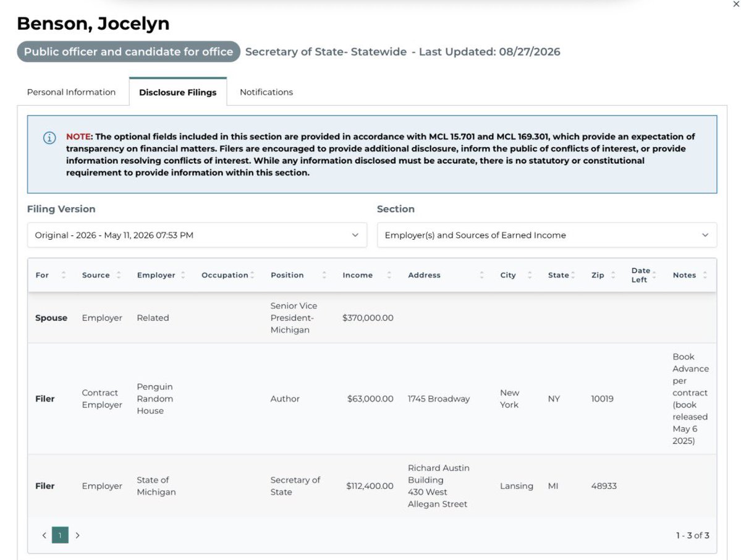
Task: Sort table by the Address column
Action: point(481,275)
